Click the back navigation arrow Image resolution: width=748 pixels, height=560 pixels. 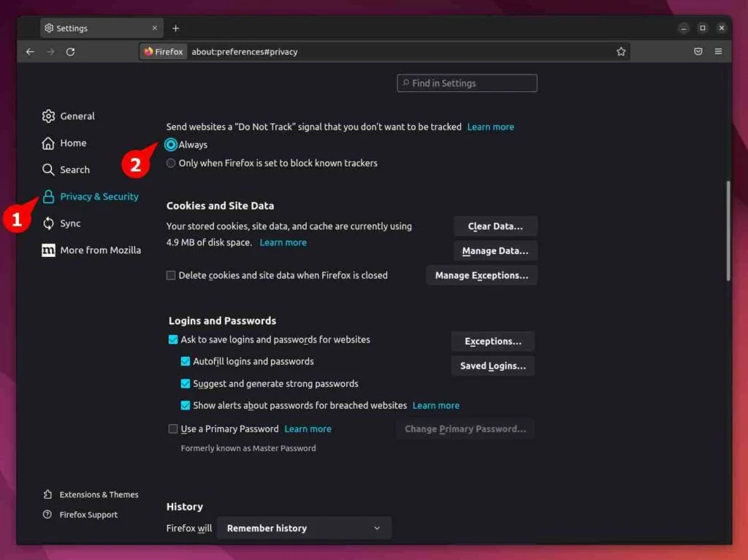point(30,52)
